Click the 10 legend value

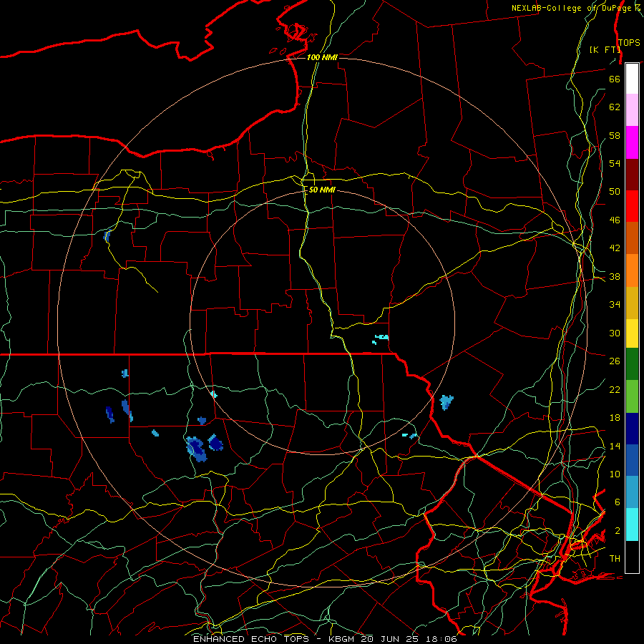pos(615,474)
